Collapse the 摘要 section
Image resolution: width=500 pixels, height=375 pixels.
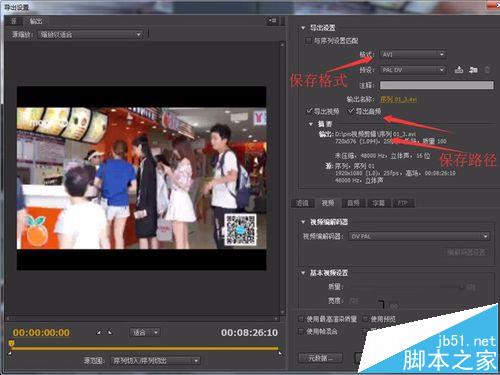point(311,124)
